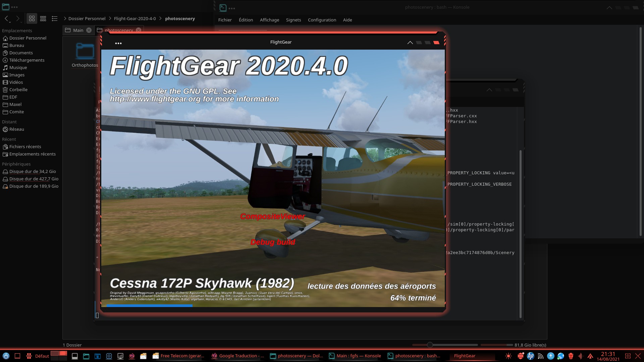Open the Free Telecom taskbar entry
644x362 pixels.
coord(178,356)
